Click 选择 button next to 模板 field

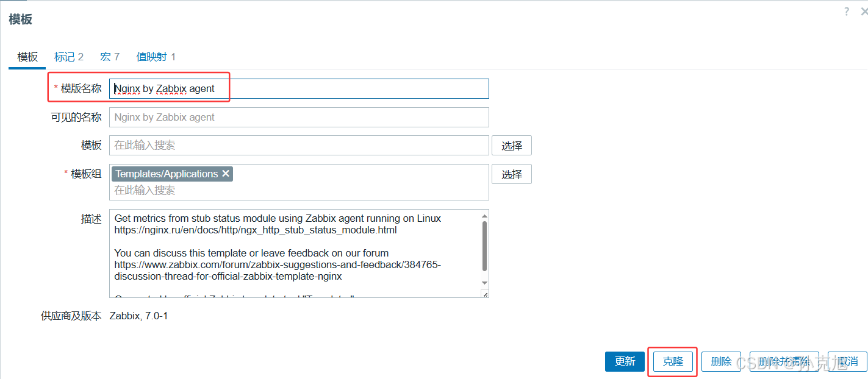click(x=512, y=146)
